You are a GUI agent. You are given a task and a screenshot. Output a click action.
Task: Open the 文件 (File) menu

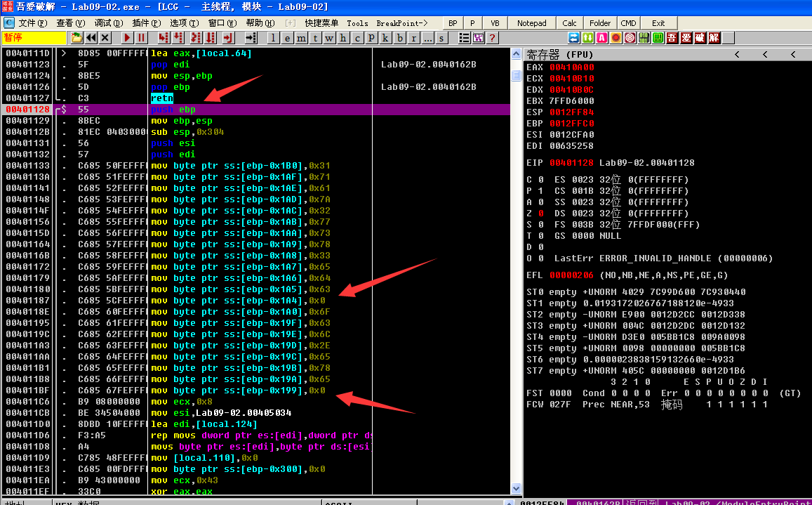coord(32,22)
